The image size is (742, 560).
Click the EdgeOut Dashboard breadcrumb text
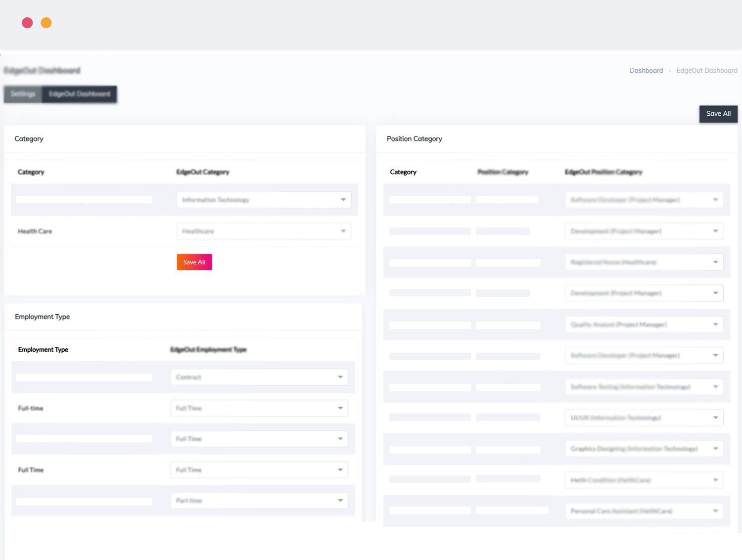coord(706,71)
